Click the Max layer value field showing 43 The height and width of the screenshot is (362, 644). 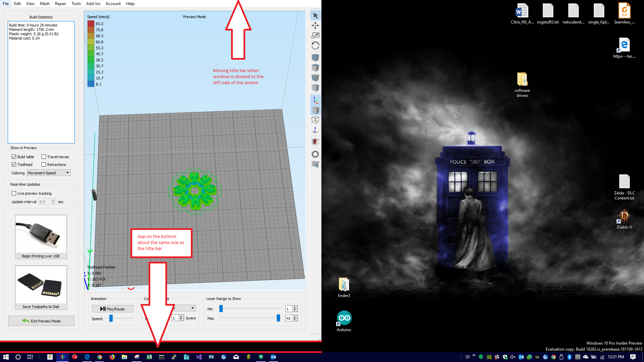289,318
